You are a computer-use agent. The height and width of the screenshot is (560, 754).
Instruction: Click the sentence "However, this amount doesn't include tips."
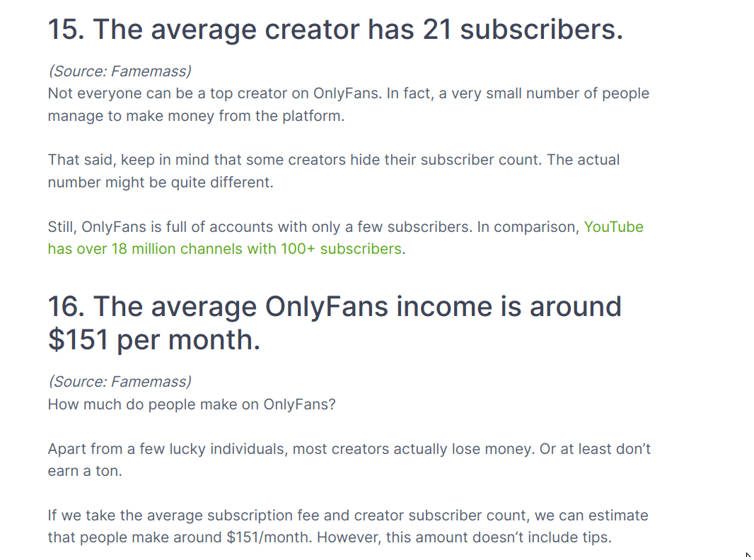coord(464,537)
